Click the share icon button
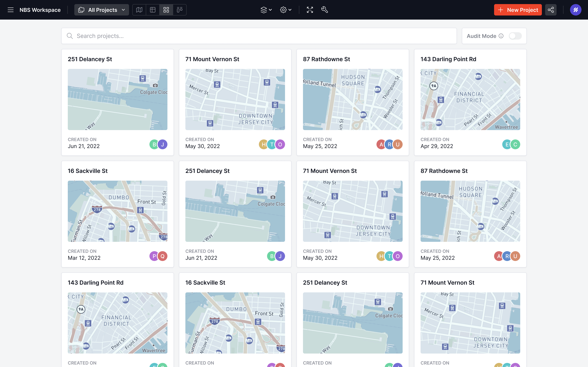 click(551, 10)
